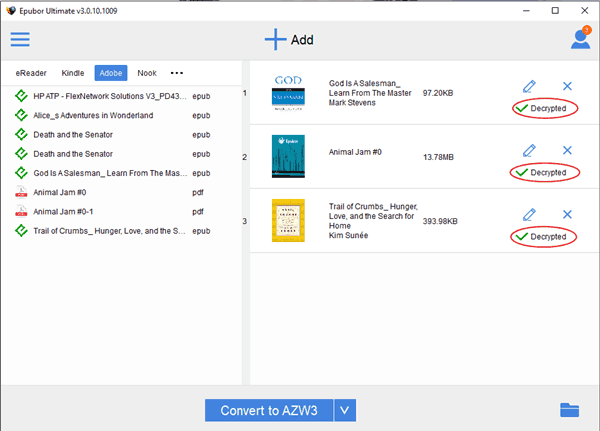This screenshot has height=431, width=600.
Task: Remove Animal Jam #0 from queue
Action: click(567, 150)
